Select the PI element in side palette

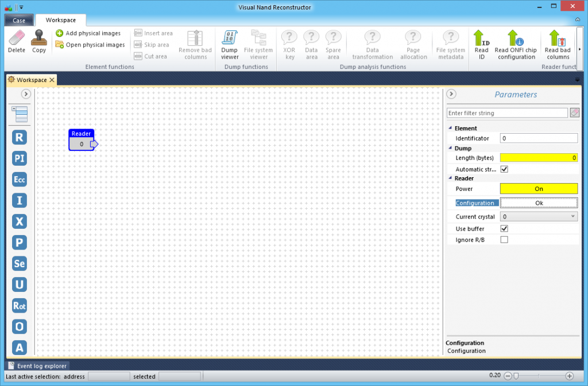pyautogui.click(x=19, y=158)
